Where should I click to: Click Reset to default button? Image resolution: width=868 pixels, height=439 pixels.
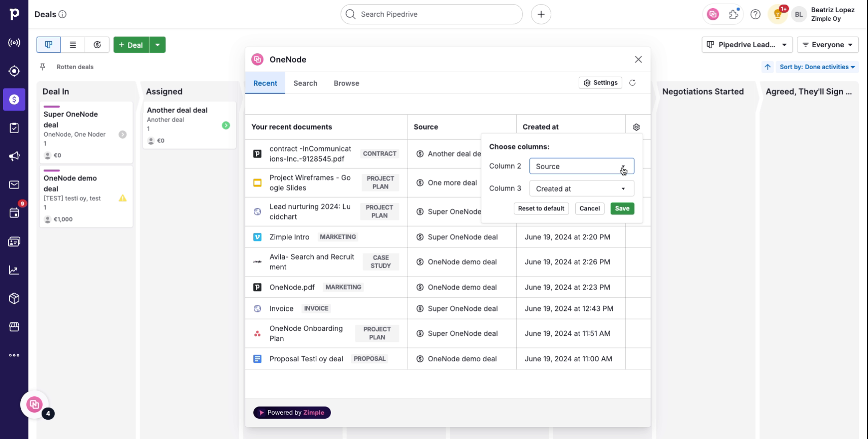pyautogui.click(x=541, y=208)
